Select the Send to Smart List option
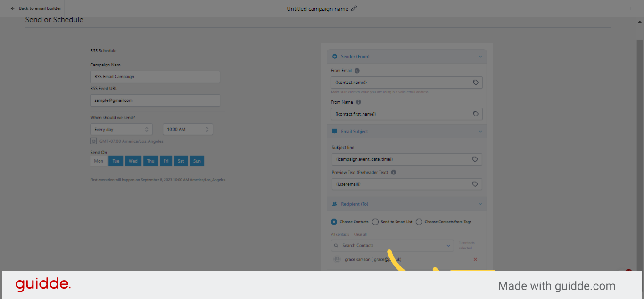Image resolution: width=644 pixels, height=299 pixels. click(x=375, y=222)
